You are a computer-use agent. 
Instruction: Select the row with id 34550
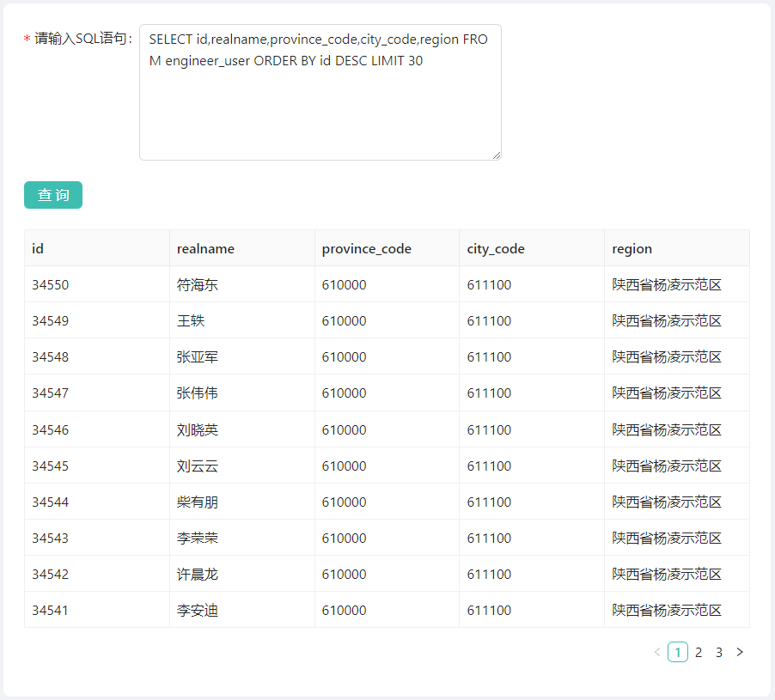tap(387, 284)
